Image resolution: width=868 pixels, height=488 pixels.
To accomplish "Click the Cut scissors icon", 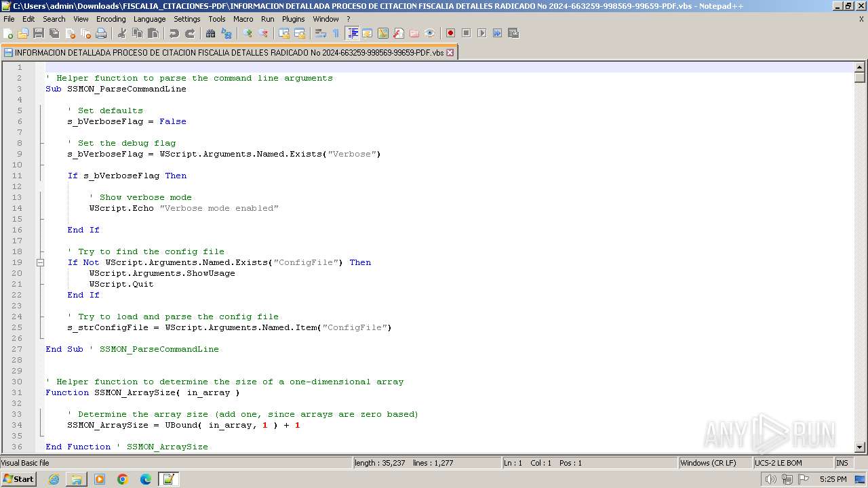I will tap(122, 33).
